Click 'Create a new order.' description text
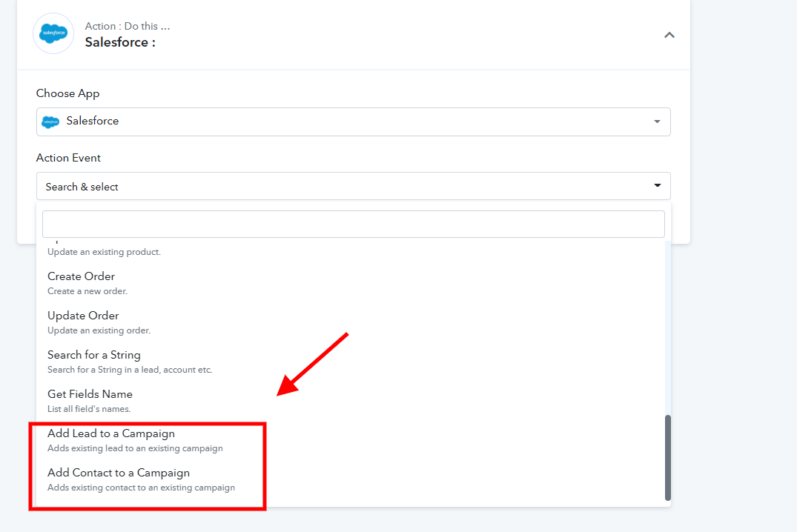 click(87, 291)
